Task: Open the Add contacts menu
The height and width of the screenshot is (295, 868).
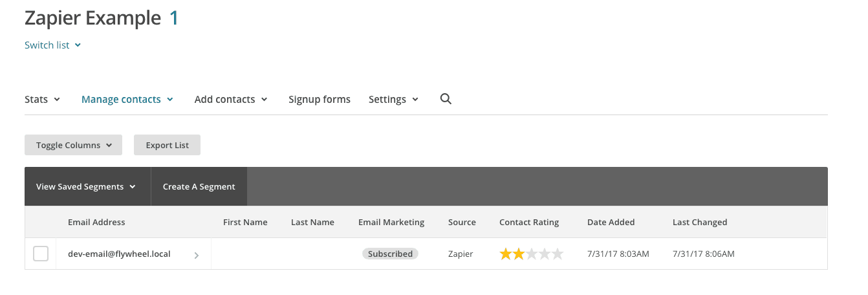Action: 231,100
